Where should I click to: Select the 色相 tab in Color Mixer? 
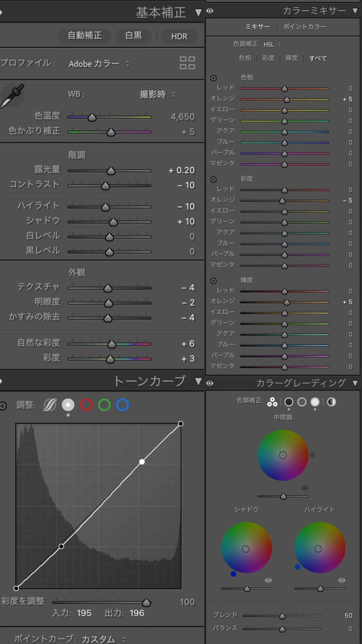point(245,58)
